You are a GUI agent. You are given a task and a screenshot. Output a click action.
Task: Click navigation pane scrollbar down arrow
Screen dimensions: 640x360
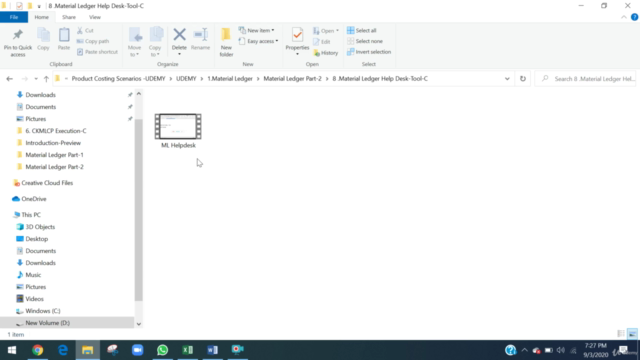[x=139, y=324]
